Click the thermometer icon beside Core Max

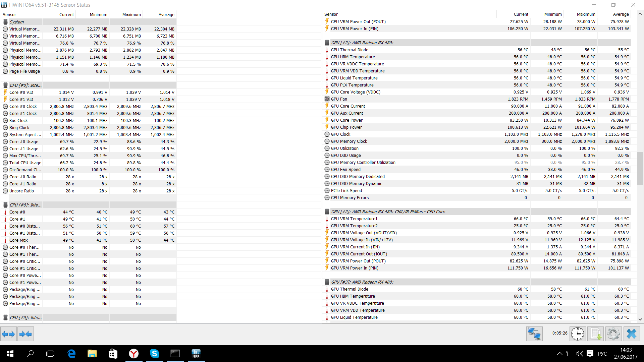click(5, 240)
